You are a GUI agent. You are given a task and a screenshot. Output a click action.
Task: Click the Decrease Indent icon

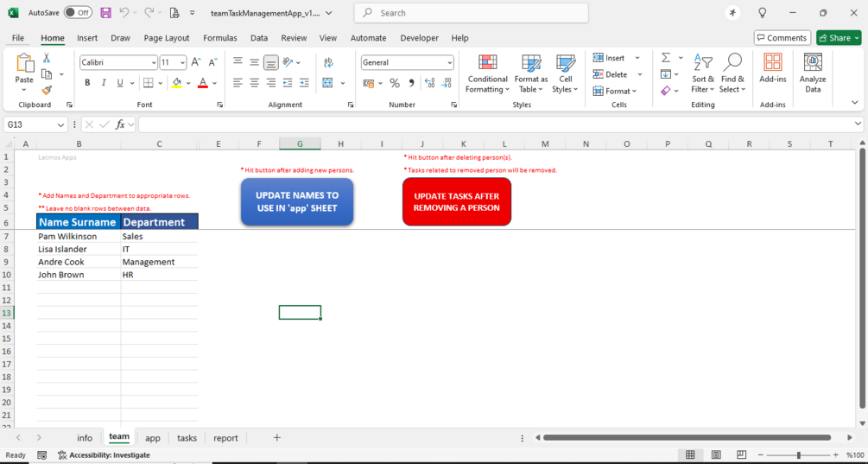click(288, 83)
